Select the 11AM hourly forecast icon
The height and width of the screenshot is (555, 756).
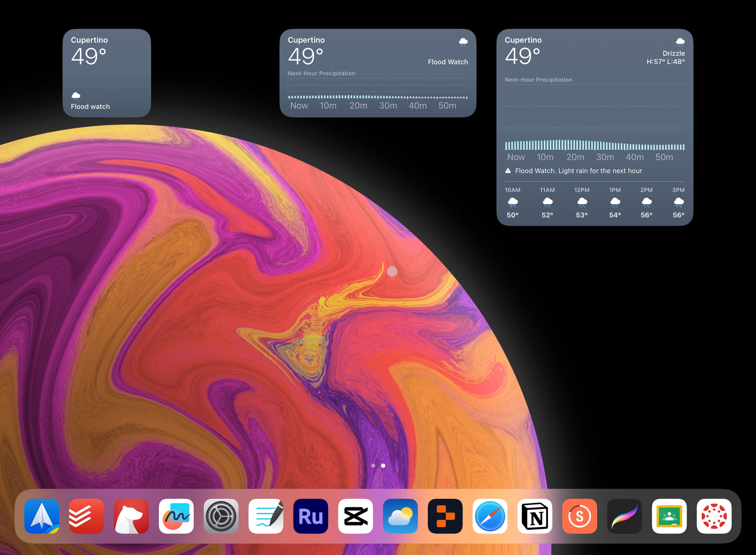(548, 202)
